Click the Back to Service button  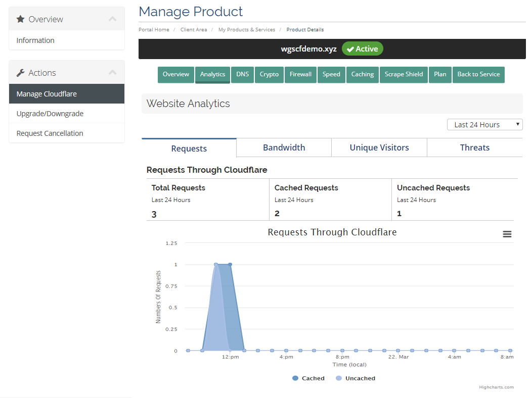pyautogui.click(x=478, y=74)
